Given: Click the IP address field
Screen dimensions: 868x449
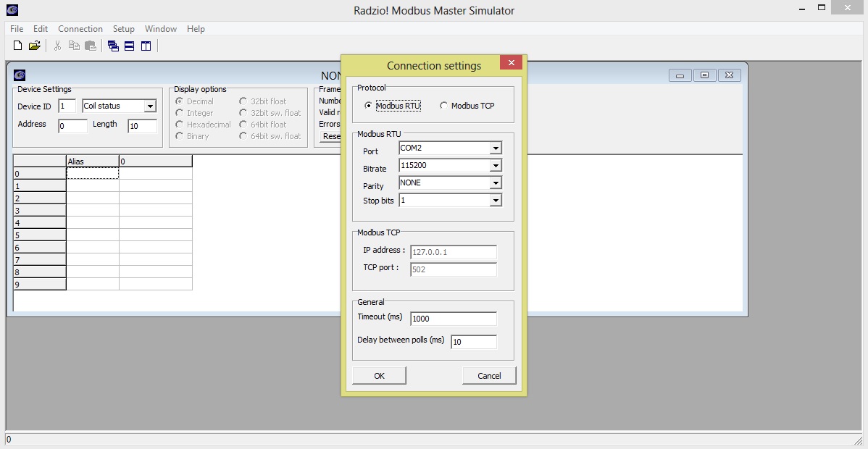Looking at the screenshot, I should click(x=454, y=252).
